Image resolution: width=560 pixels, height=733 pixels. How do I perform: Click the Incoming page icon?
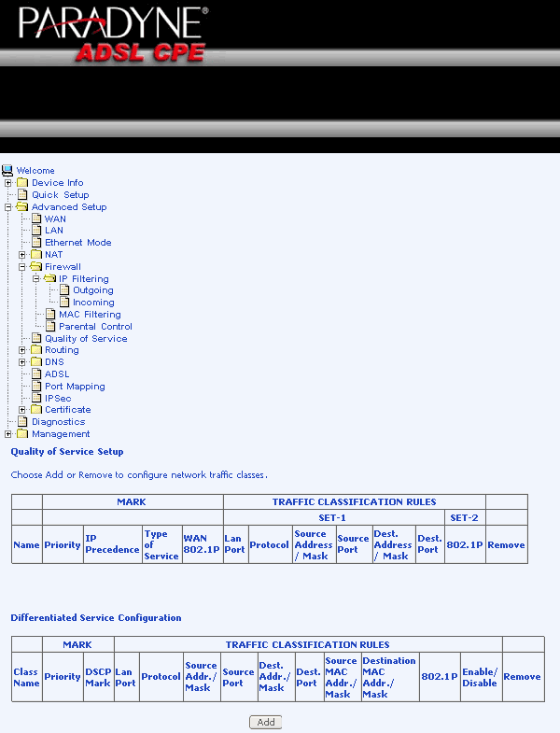(64, 302)
